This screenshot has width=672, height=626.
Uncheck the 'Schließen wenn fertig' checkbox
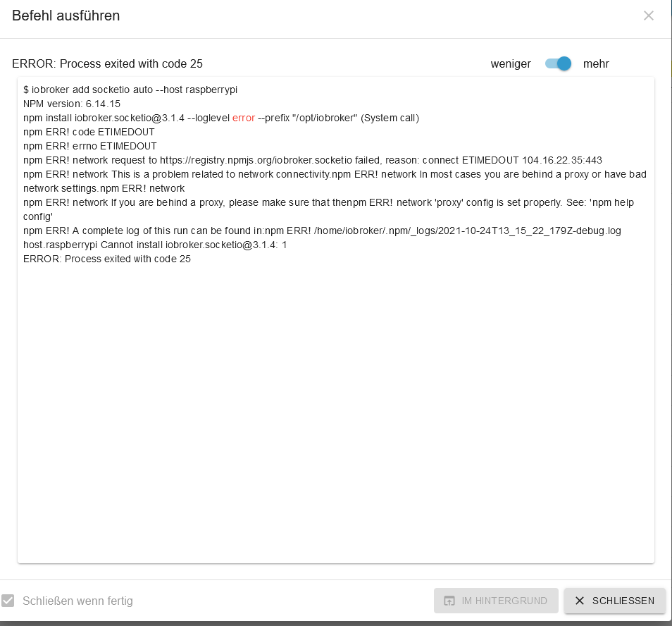click(x=8, y=601)
